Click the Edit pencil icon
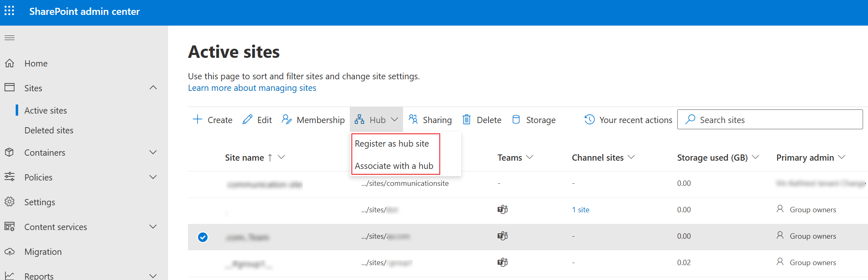The height and width of the screenshot is (280, 868). pyautogui.click(x=247, y=120)
